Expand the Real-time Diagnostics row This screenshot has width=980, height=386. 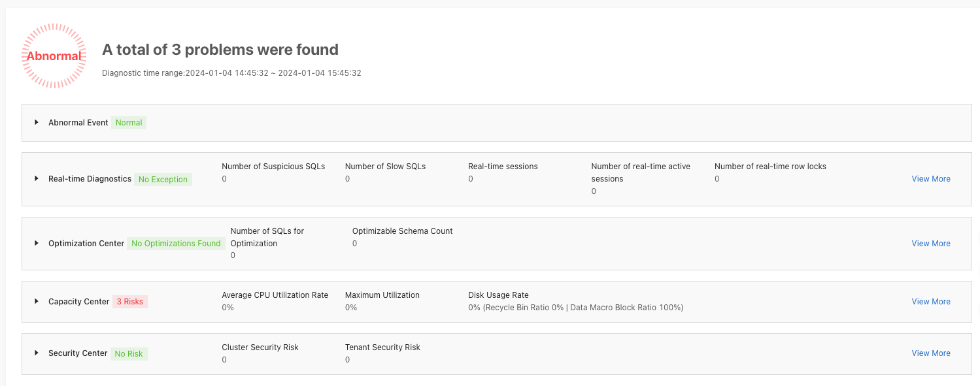pyautogui.click(x=37, y=179)
